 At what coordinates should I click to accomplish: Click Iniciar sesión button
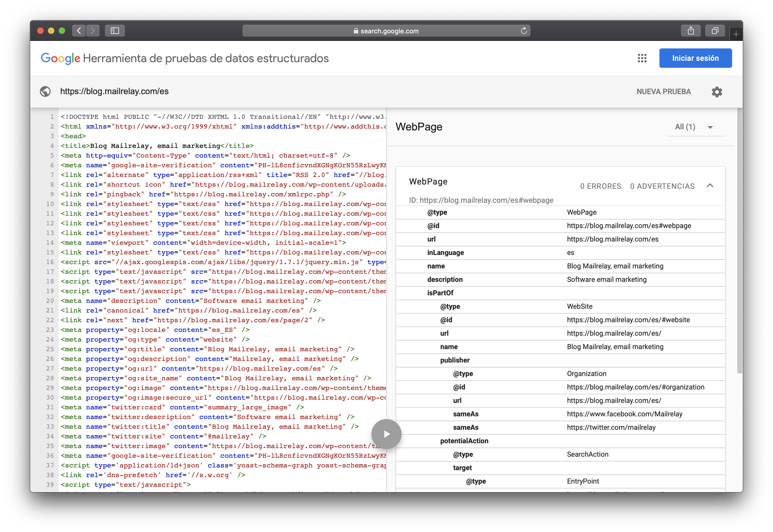coord(695,58)
